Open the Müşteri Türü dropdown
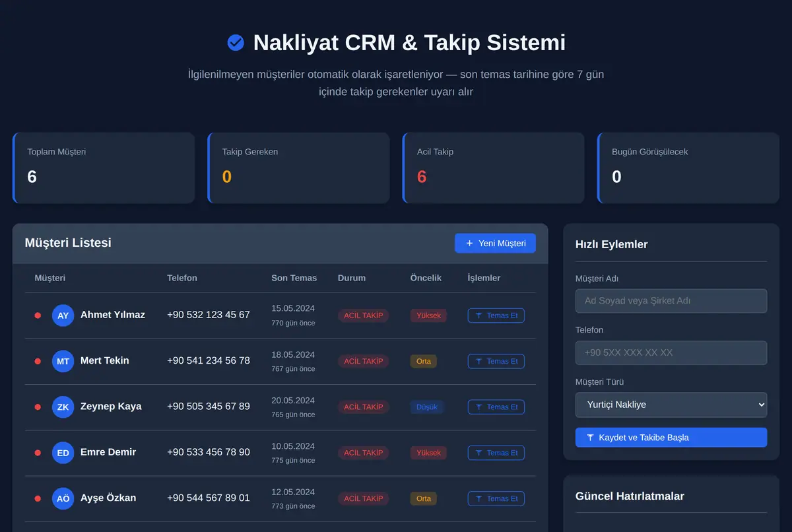Screen dimensions: 792x532 pyautogui.click(x=671, y=405)
